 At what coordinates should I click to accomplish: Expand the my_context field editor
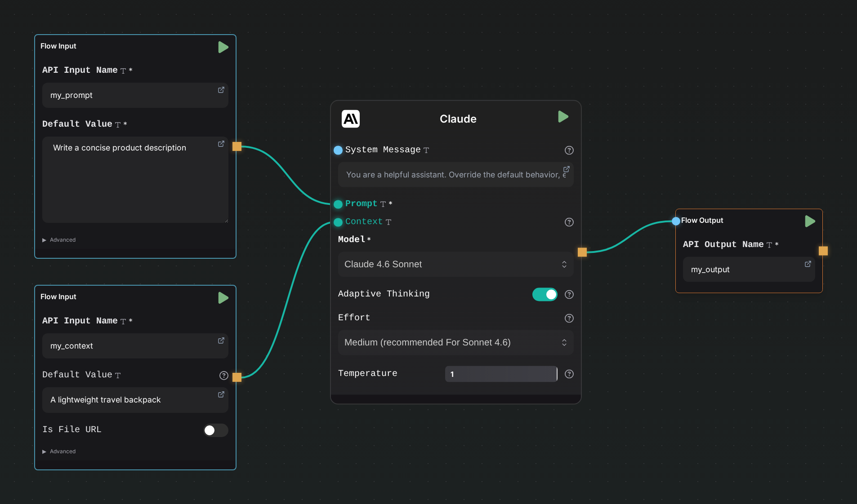coord(221,340)
